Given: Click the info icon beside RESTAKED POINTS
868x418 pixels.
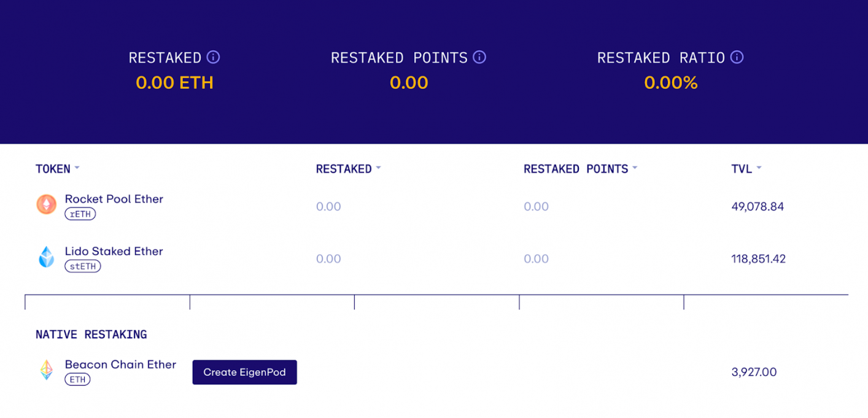Looking at the screenshot, I should pyautogui.click(x=479, y=57).
